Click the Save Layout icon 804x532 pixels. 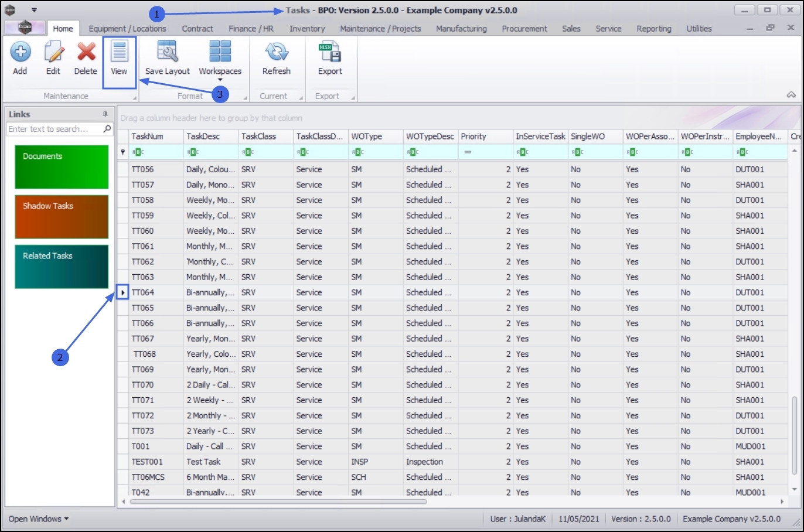click(168, 53)
